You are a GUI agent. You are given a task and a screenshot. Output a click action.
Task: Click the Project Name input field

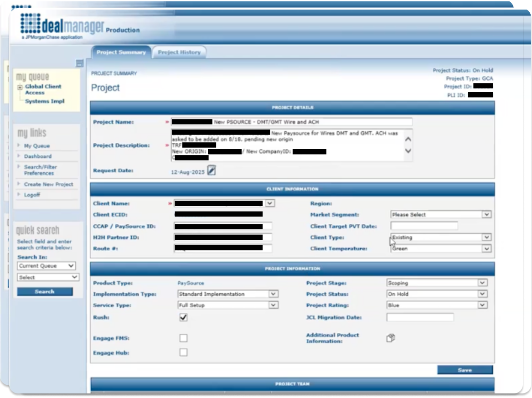tap(292, 122)
